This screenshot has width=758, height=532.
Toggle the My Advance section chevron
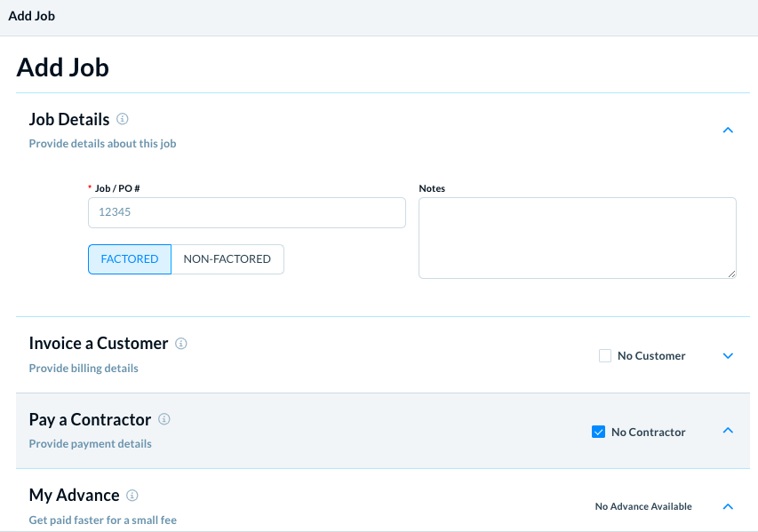click(x=728, y=506)
